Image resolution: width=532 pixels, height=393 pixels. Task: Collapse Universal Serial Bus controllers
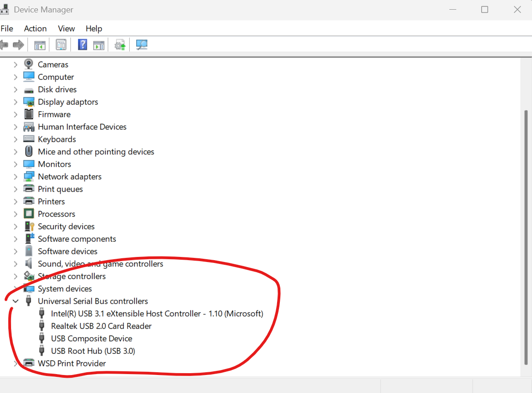(15, 301)
